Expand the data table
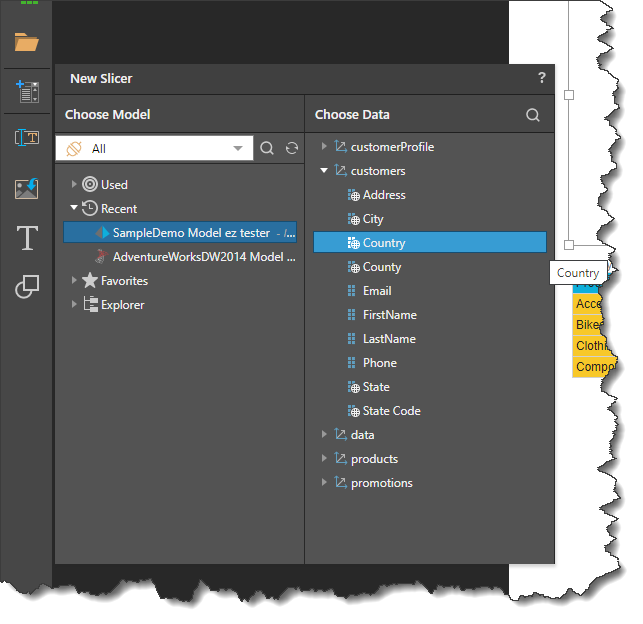This screenshot has height=624, width=643. click(324, 434)
